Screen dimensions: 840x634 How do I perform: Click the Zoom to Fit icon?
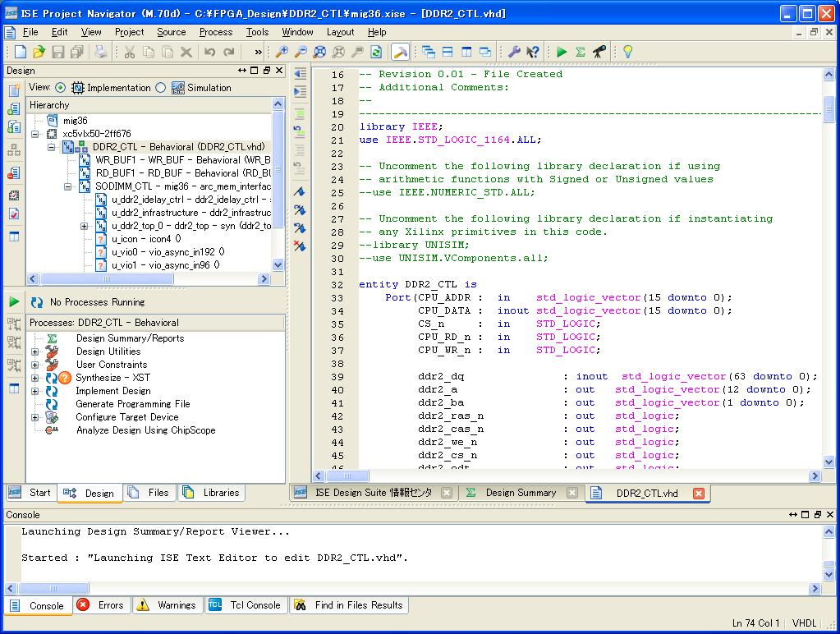tap(319, 52)
